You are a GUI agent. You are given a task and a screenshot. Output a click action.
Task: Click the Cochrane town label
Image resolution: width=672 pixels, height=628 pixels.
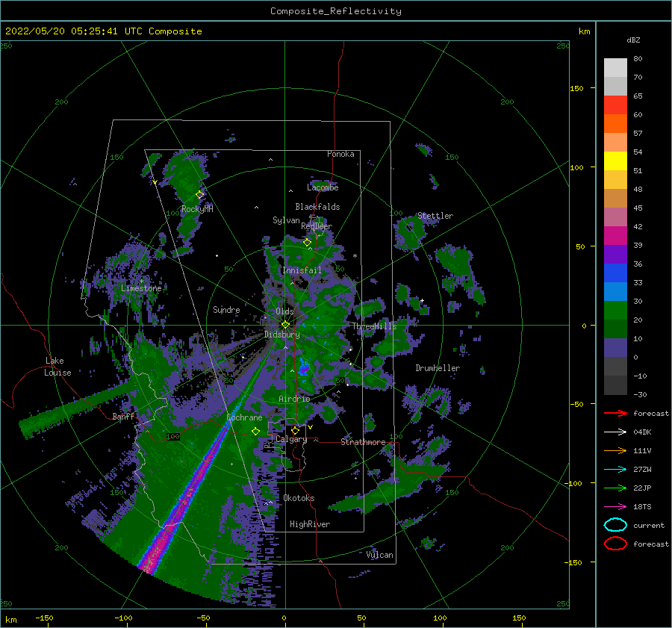click(244, 417)
